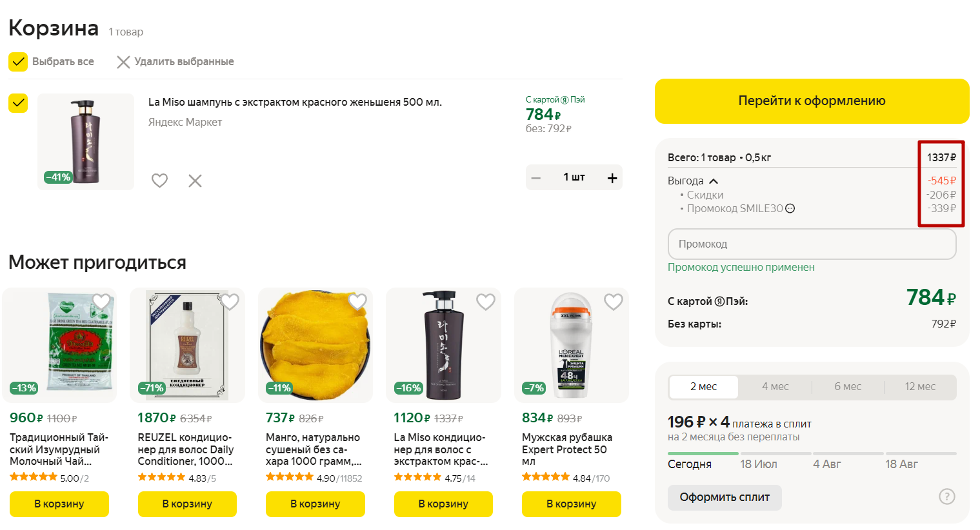Favorite the La Miso conditioner card
This screenshot has width=980, height=530.
485,301
